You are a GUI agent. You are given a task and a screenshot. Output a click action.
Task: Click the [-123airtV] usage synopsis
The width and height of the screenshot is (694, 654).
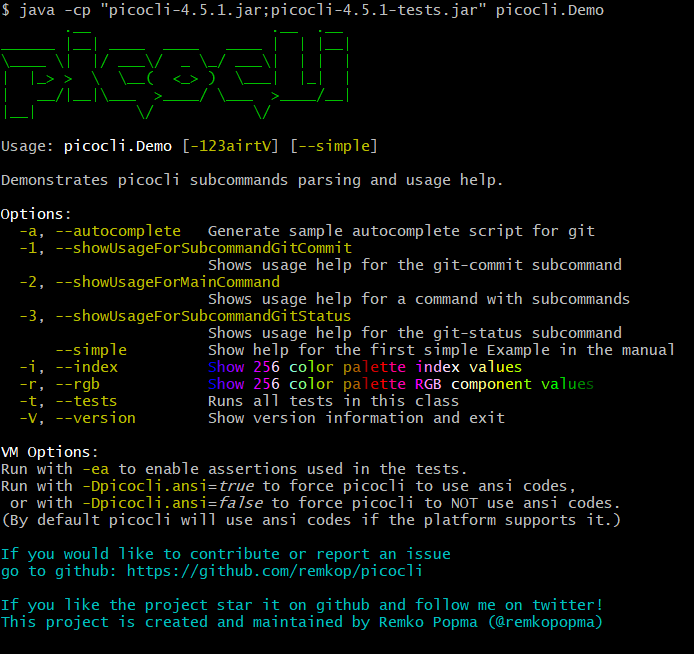[231, 146]
